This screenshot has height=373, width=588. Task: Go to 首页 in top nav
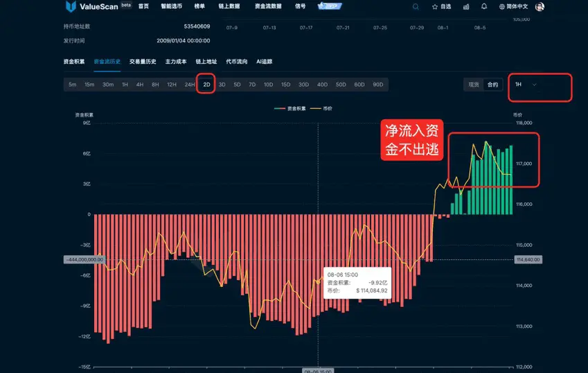(x=143, y=6)
